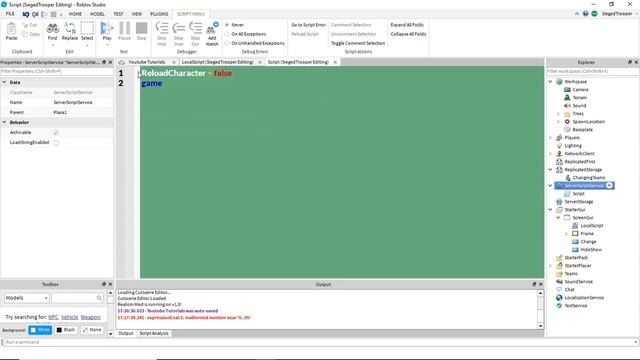Click the Output panel scroll-down arrow
The image size is (640, 360).
click(540, 326)
